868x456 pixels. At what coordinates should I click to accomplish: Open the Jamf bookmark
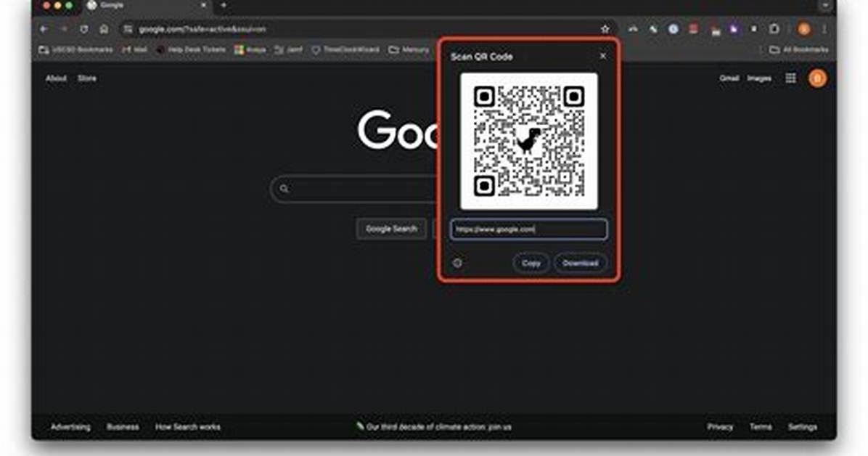pos(288,49)
